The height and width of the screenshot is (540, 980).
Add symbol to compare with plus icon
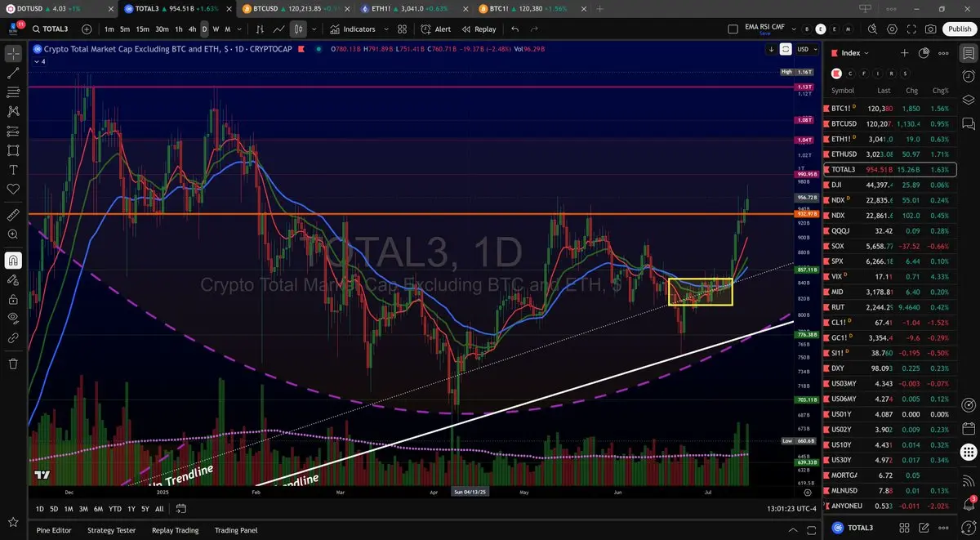point(87,29)
